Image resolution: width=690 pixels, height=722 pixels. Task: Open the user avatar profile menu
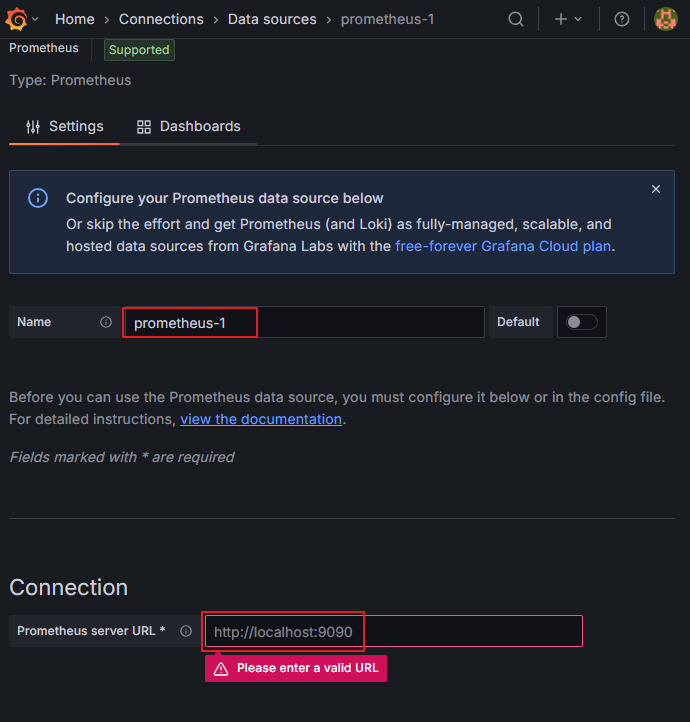point(666,19)
